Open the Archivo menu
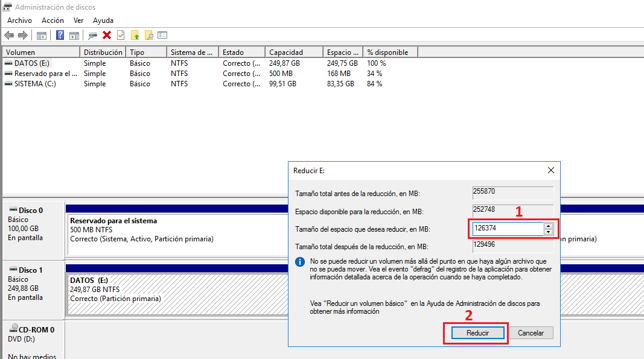This screenshot has height=359, width=644. point(19,20)
